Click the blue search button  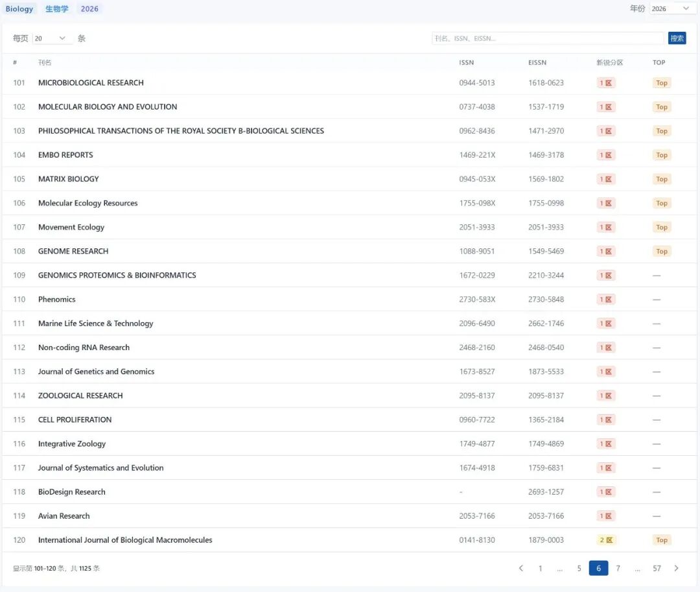(677, 38)
